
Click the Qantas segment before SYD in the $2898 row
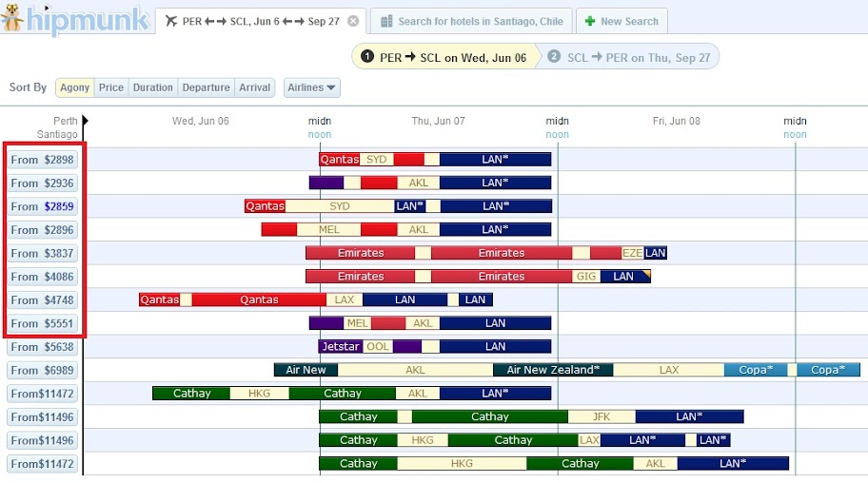pos(340,160)
